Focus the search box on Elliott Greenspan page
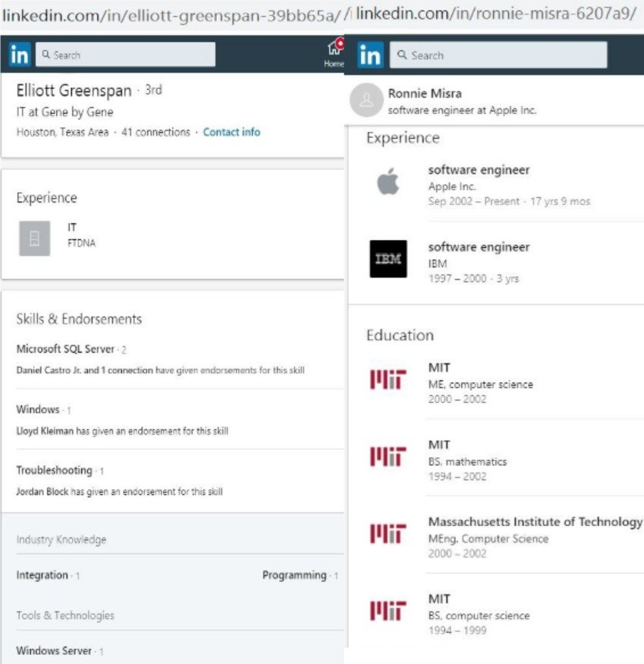 [125, 55]
